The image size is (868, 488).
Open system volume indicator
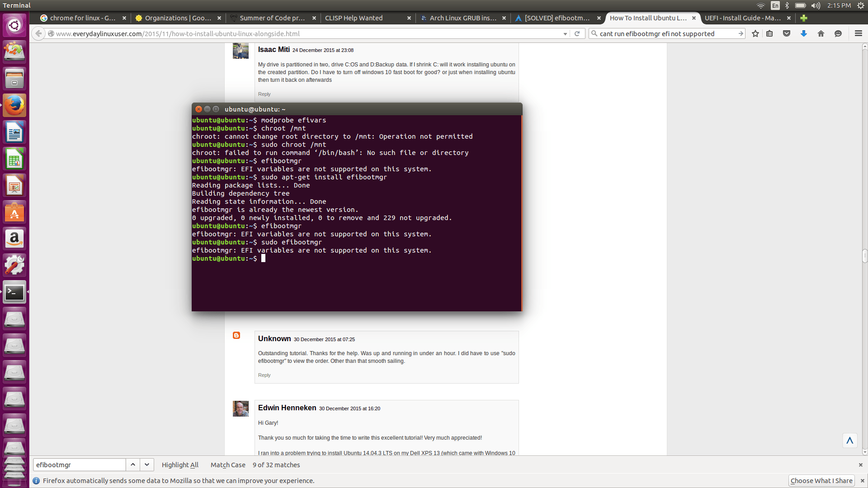tap(816, 5)
